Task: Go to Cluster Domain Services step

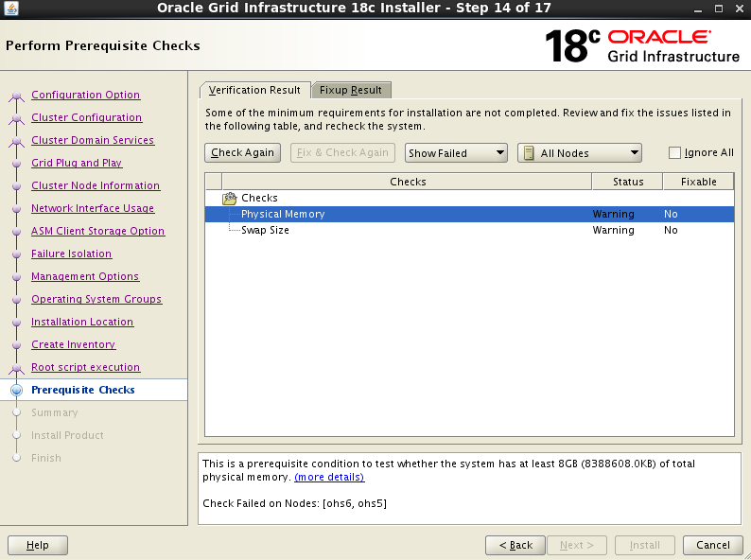Action: [93, 140]
